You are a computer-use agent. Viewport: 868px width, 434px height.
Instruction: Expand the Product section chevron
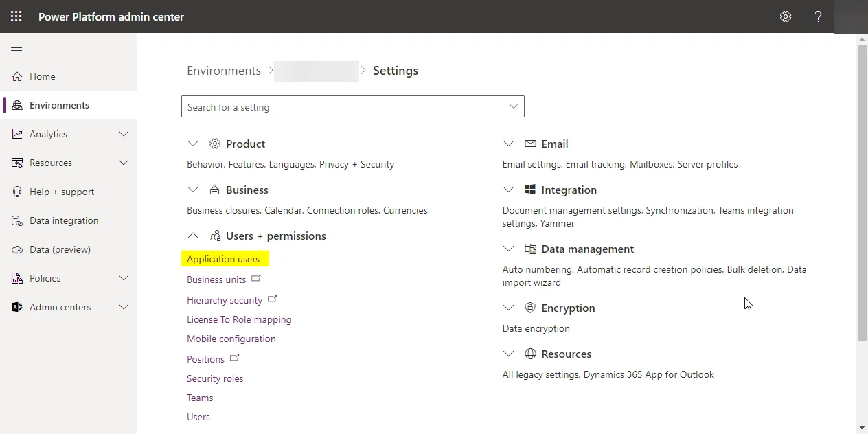193,144
